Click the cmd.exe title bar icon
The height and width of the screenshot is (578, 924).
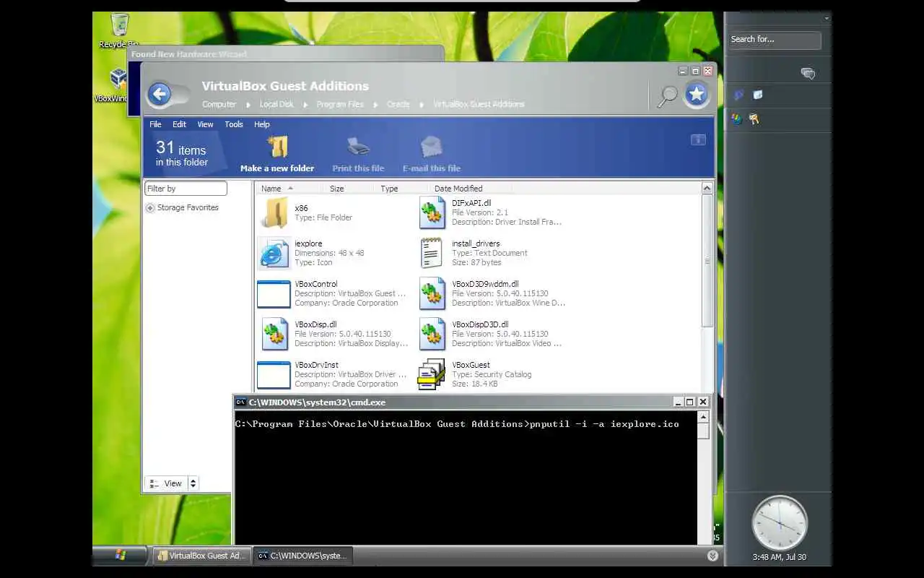(241, 402)
